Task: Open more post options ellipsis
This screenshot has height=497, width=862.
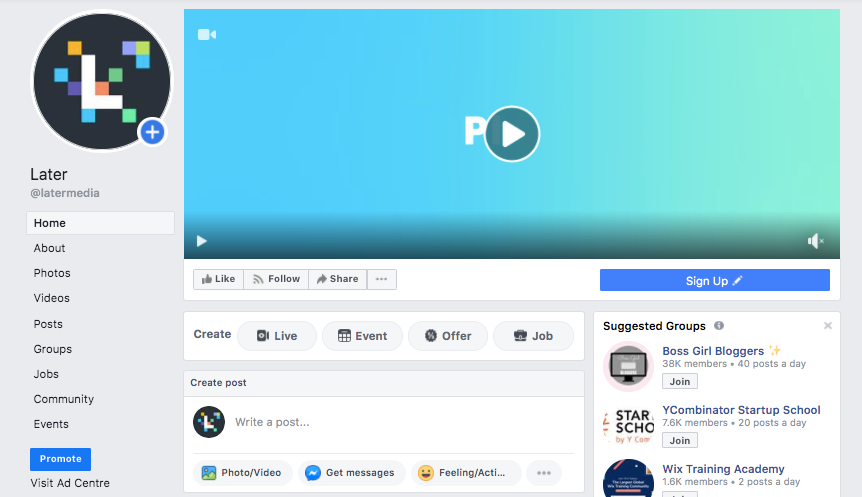Action: 544,473
